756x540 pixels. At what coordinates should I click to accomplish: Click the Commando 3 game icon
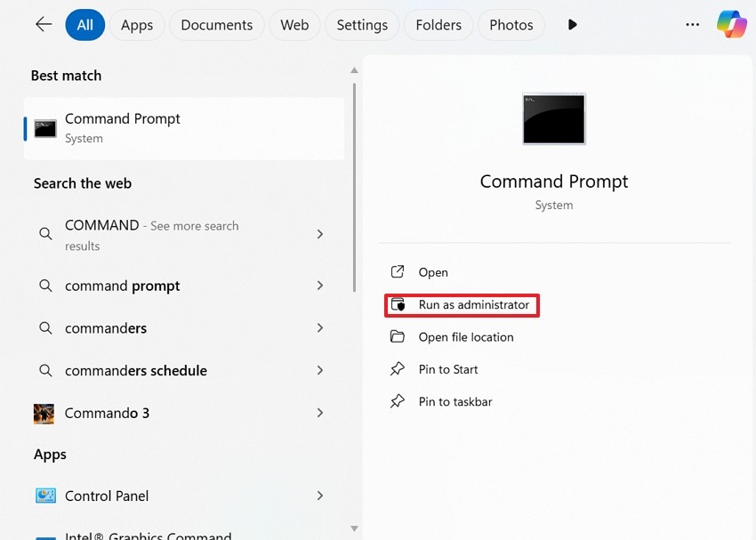click(x=44, y=414)
